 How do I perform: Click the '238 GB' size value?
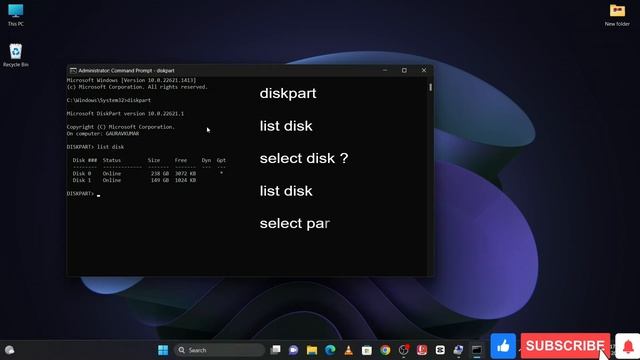coord(160,173)
